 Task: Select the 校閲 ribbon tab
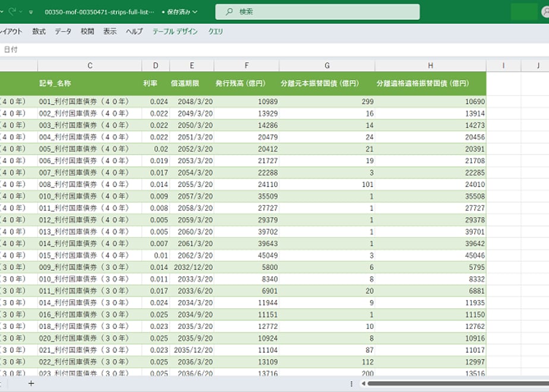click(87, 31)
